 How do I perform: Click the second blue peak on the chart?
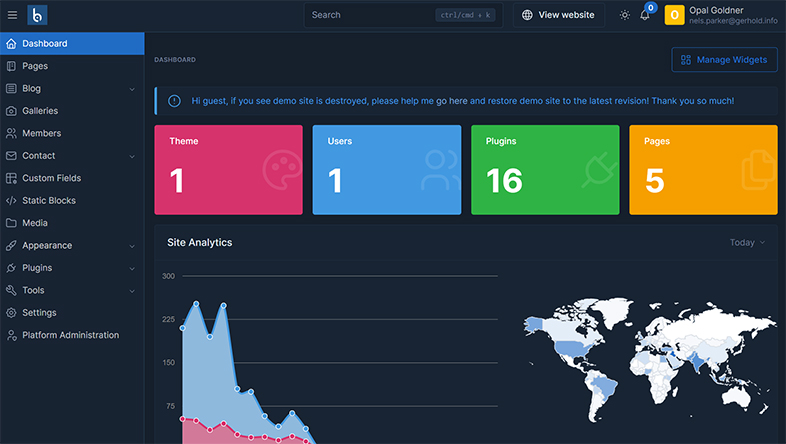coord(224,305)
